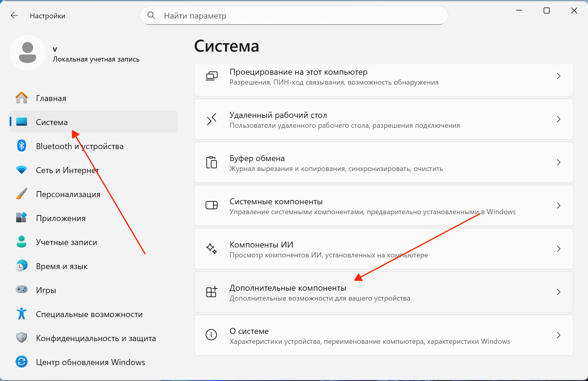Screen dimensions: 588x381
Task: Click chevron on Компоненты ИИ row
Action: [x=559, y=249]
